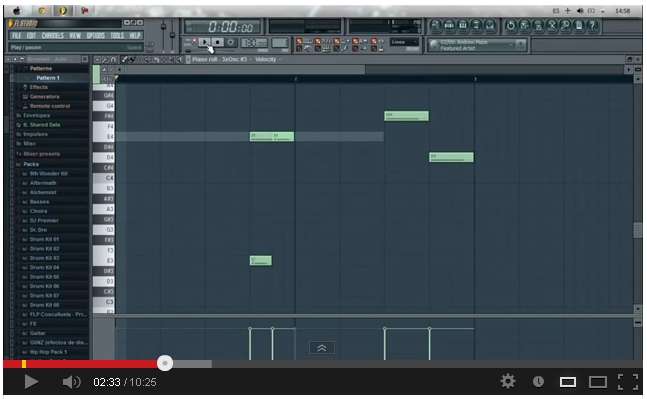
Task: Switch to YouTube theater mode (small player icon)
Action: [x=568, y=382]
